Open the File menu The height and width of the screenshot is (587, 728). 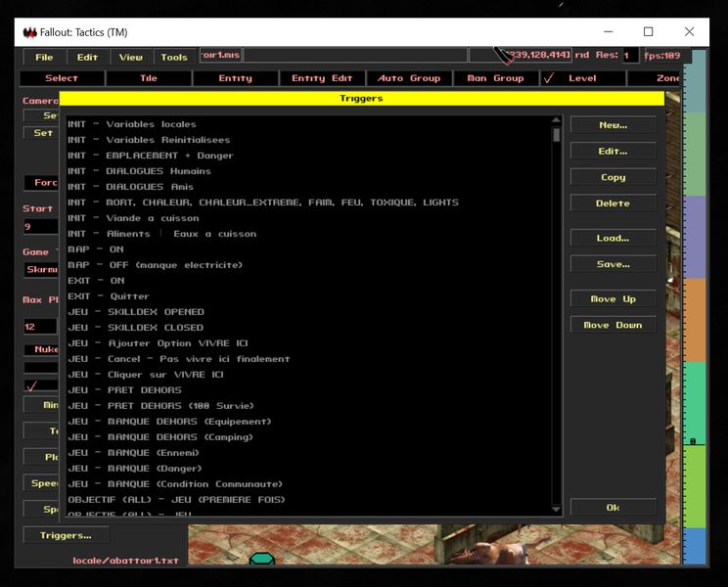click(45, 57)
